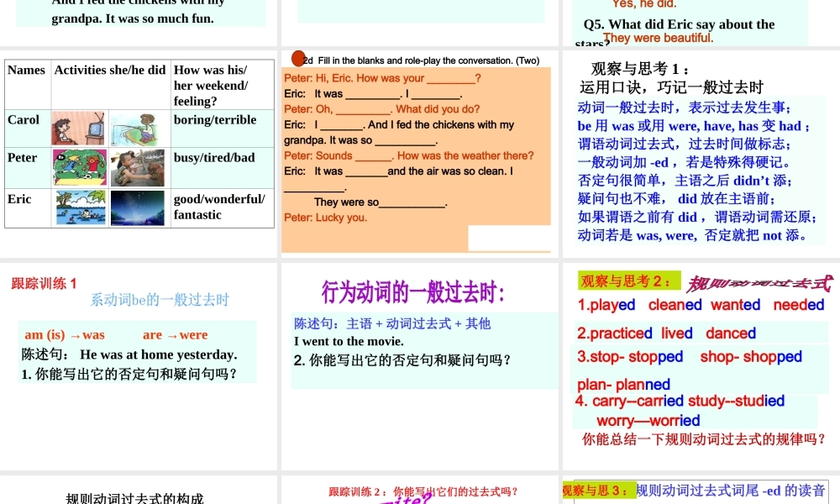Viewport: 840px width, 504px height.
Task: Click the red circle beside the 2d heading
Action: click(x=298, y=59)
